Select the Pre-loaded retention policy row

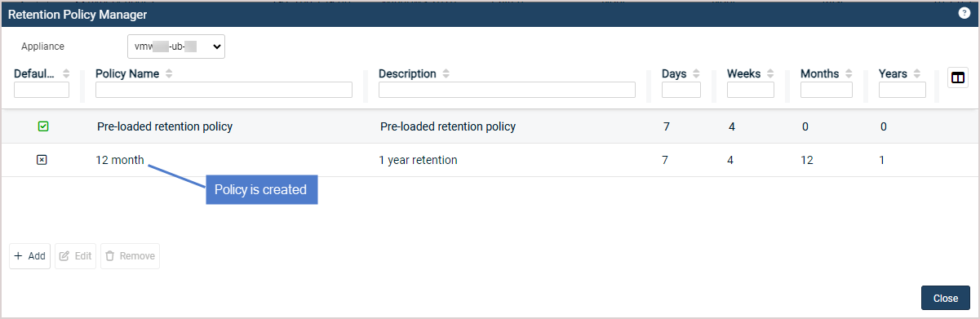point(490,126)
